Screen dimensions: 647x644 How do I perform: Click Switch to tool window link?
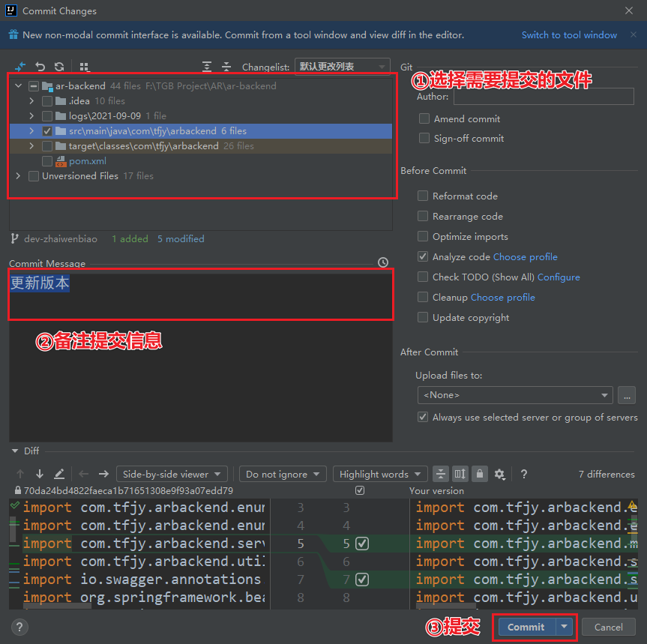pos(569,35)
